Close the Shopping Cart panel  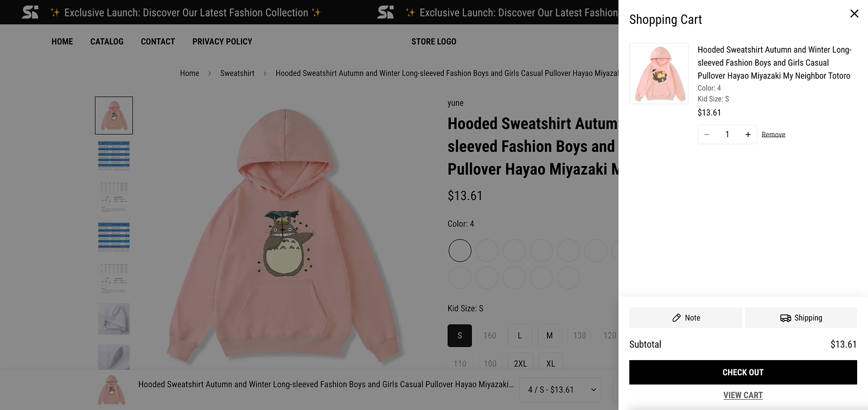point(854,14)
